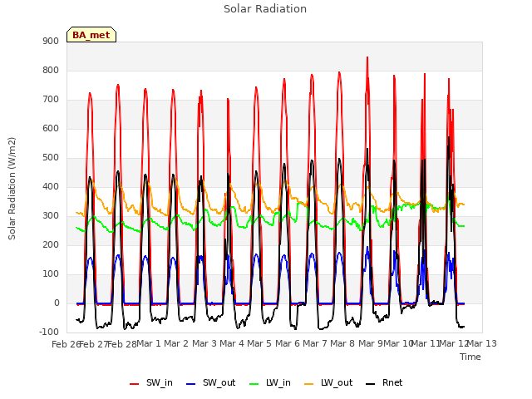The height and width of the screenshot is (399, 532).
Task: Click the Mar 3 x-axis date label
Action: pos(204,343)
